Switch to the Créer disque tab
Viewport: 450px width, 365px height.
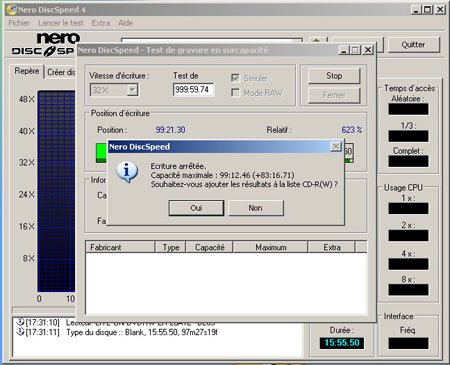(61, 72)
